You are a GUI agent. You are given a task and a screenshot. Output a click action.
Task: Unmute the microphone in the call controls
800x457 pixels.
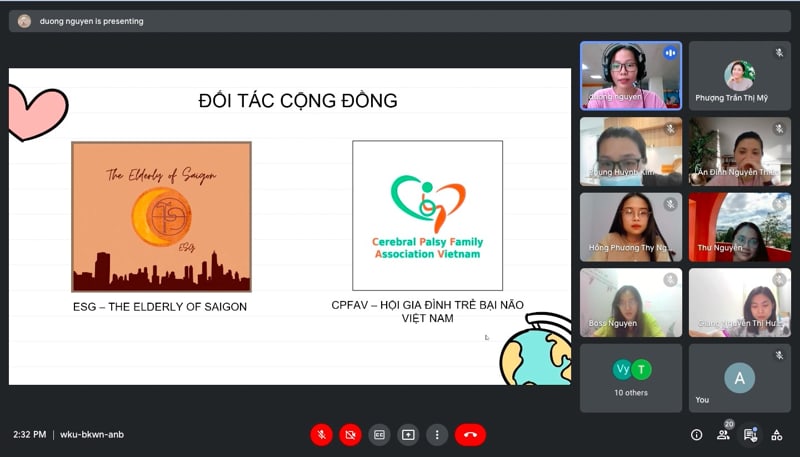tap(321, 434)
